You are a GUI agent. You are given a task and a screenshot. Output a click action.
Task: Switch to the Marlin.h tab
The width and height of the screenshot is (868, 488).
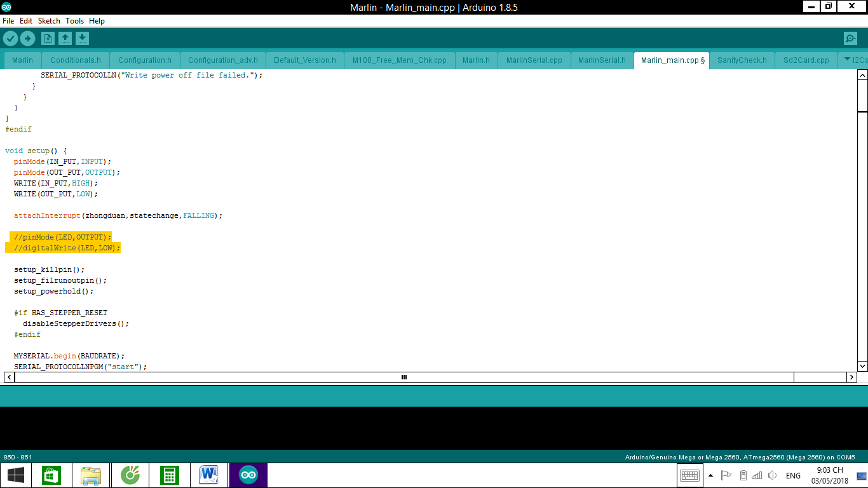point(476,60)
